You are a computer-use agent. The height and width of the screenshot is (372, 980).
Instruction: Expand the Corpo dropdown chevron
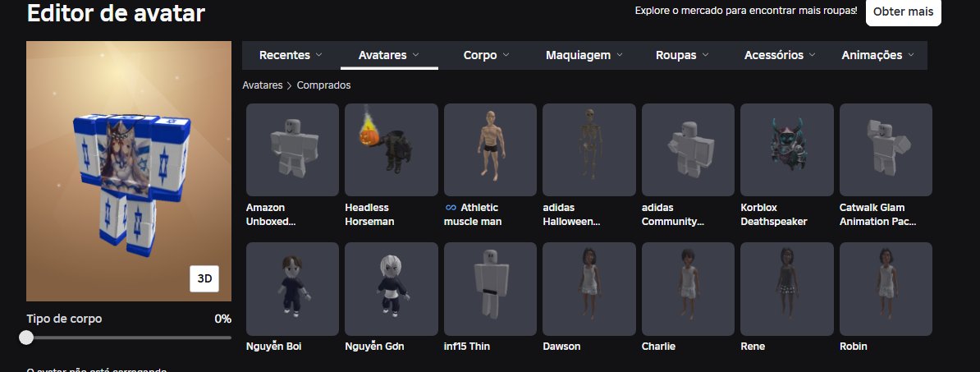pyautogui.click(x=506, y=55)
